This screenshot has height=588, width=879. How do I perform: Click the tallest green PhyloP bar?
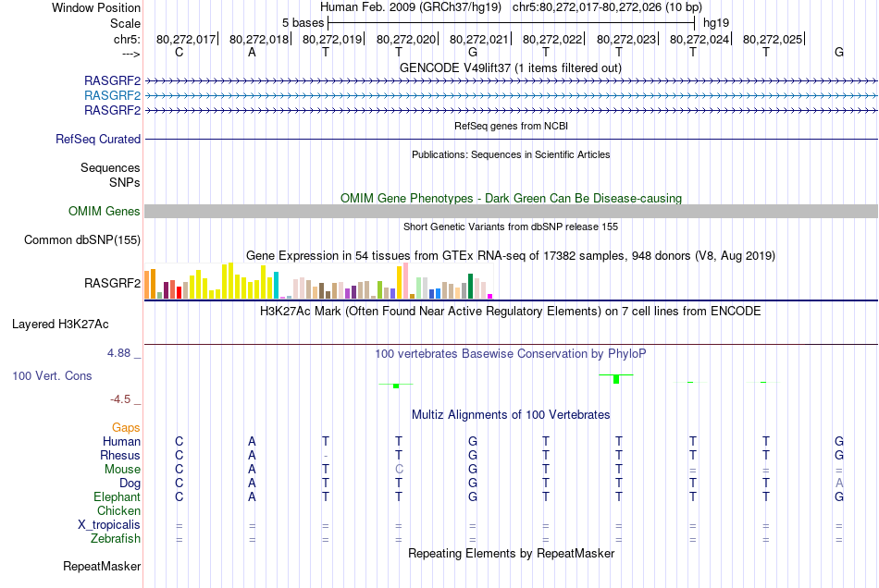click(x=616, y=379)
